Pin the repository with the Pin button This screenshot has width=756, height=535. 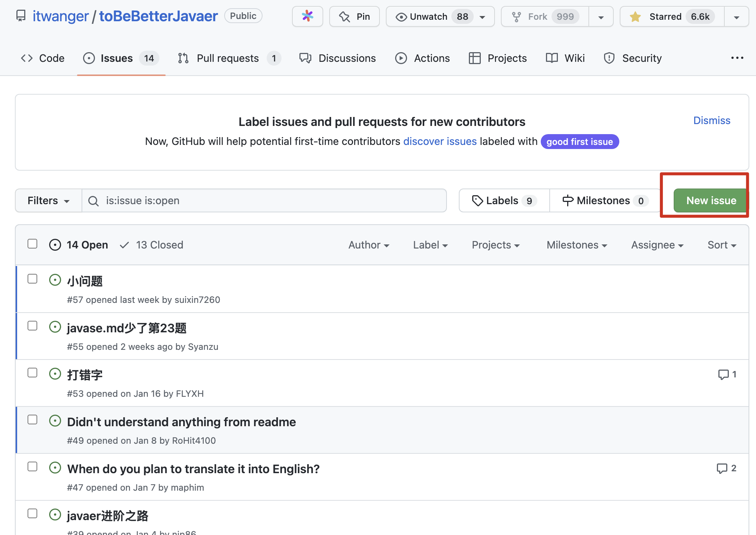pos(355,16)
